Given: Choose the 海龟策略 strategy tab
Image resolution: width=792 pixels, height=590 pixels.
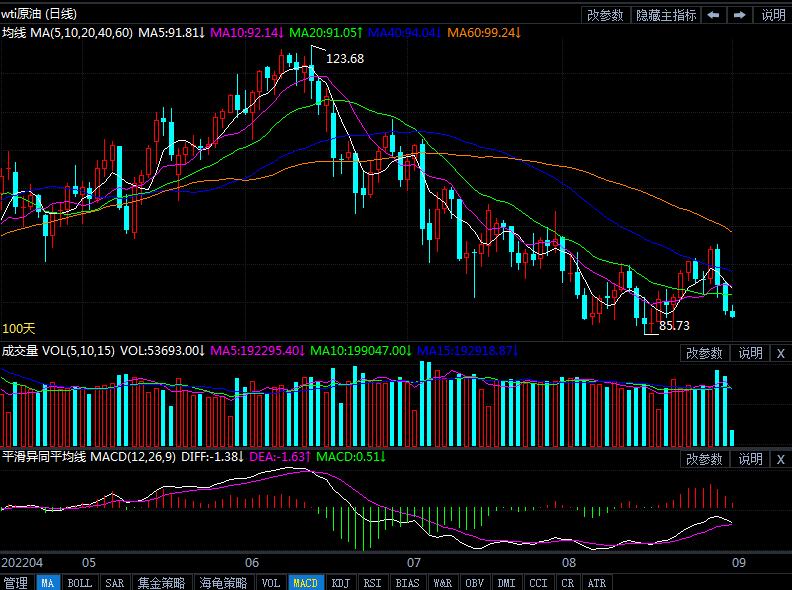Looking at the screenshot, I should pos(222,582).
